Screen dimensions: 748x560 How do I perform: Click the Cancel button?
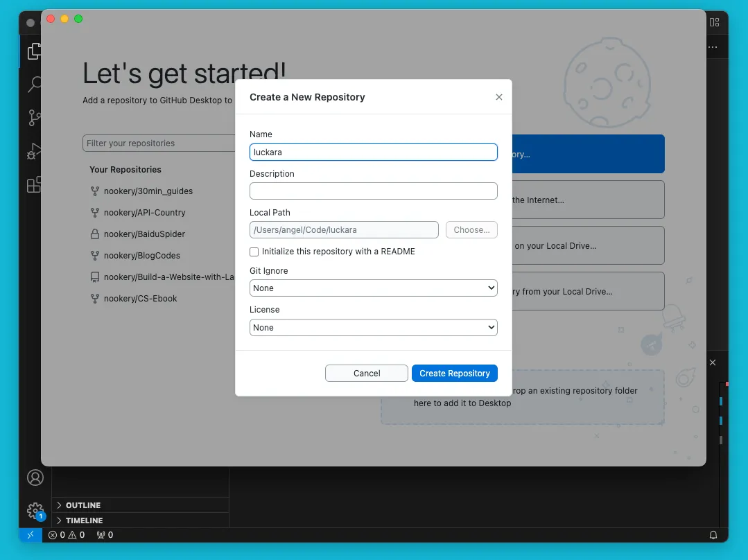coord(366,374)
